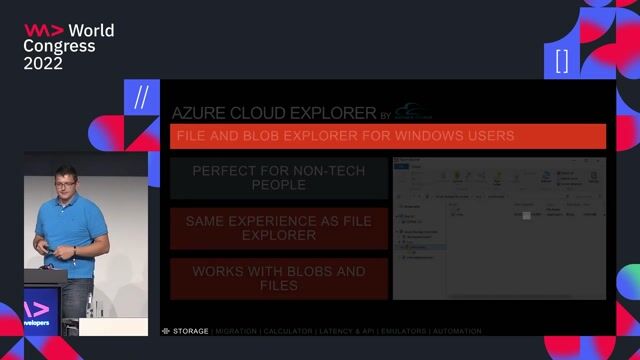This screenshot has width=640, height=360.
Task: Click the storage icon in the slide footer
Action: [166, 331]
